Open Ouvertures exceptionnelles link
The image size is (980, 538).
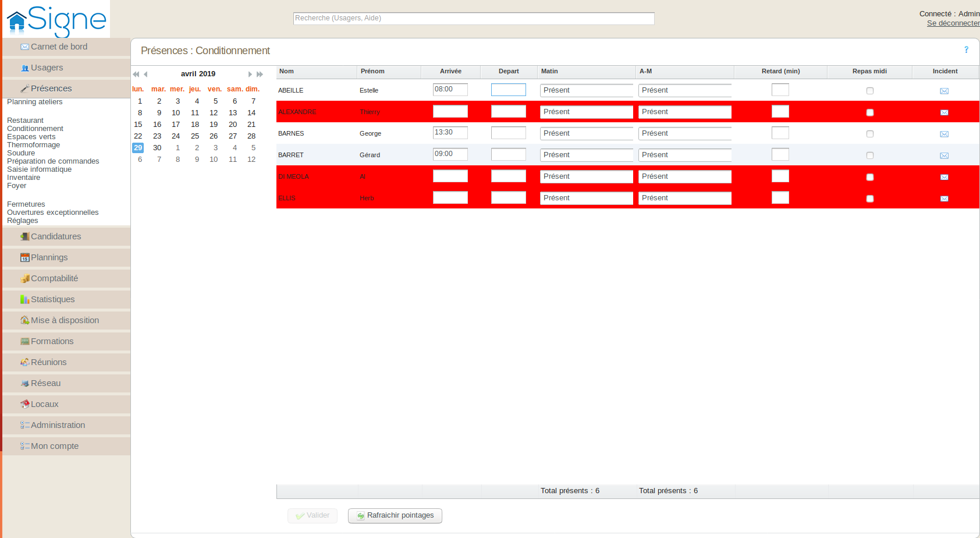point(53,213)
